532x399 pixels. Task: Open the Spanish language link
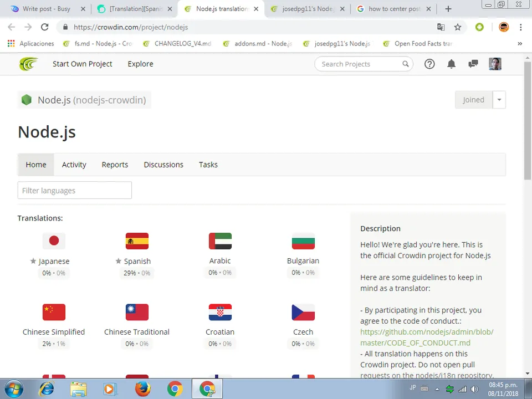(137, 261)
